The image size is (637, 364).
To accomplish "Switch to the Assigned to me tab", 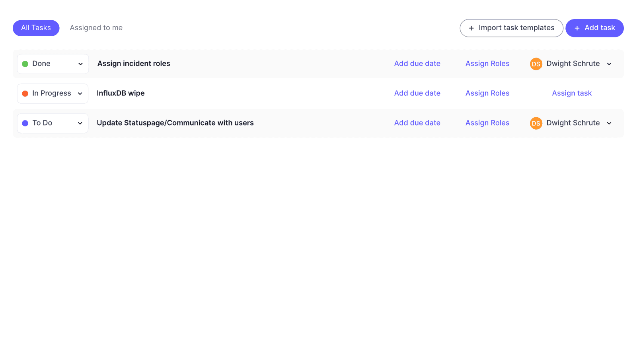I will point(96,27).
